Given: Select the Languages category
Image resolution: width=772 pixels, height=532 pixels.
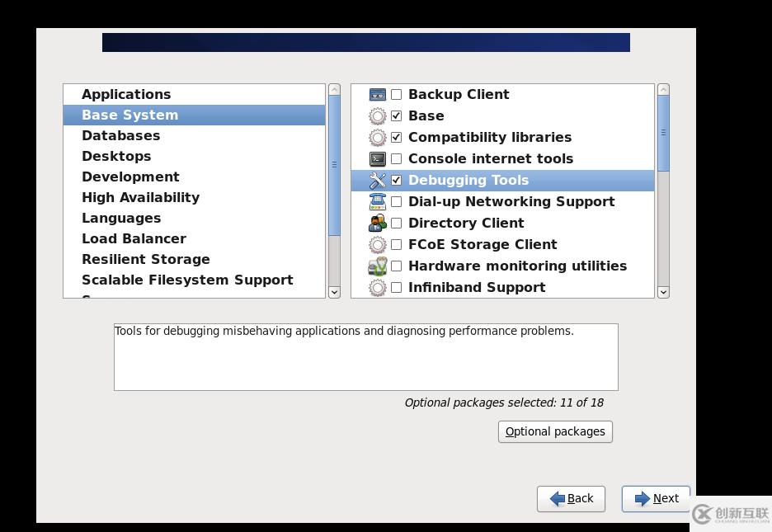Looking at the screenshot, I should tap(195, 218).
